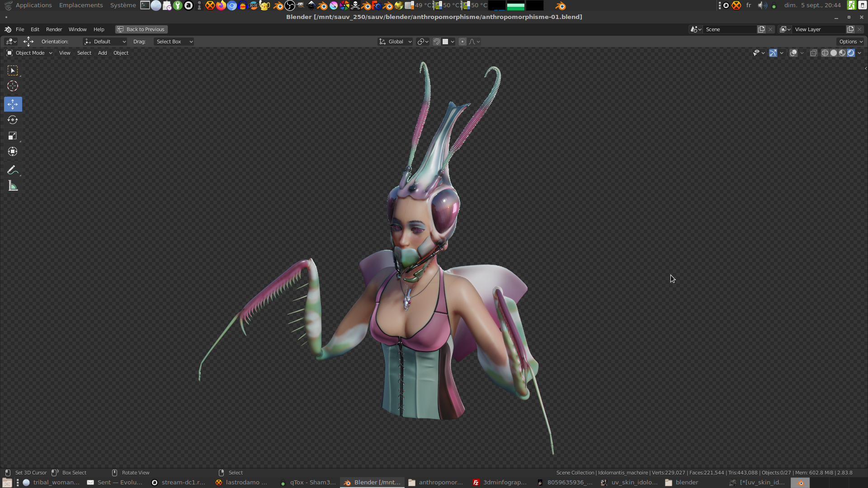Screen dimensions: 868x488
Task: Browse view layers dropdown icon
Action: (x=785, y=29)
